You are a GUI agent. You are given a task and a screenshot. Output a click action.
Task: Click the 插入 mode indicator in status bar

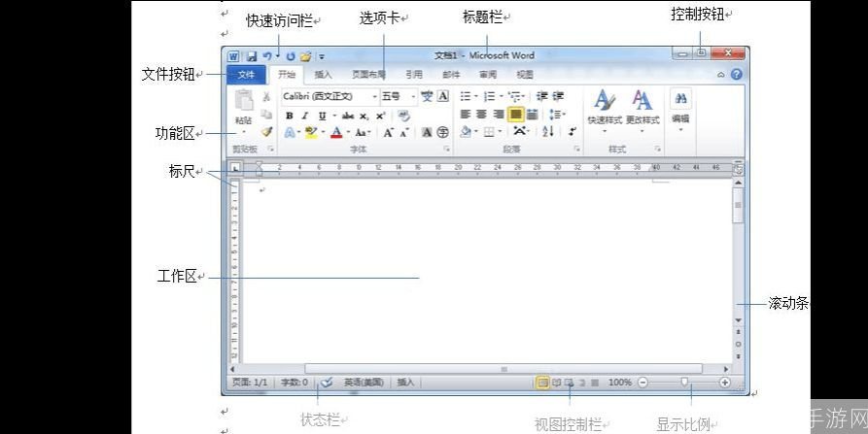click(x=405, y=382)
